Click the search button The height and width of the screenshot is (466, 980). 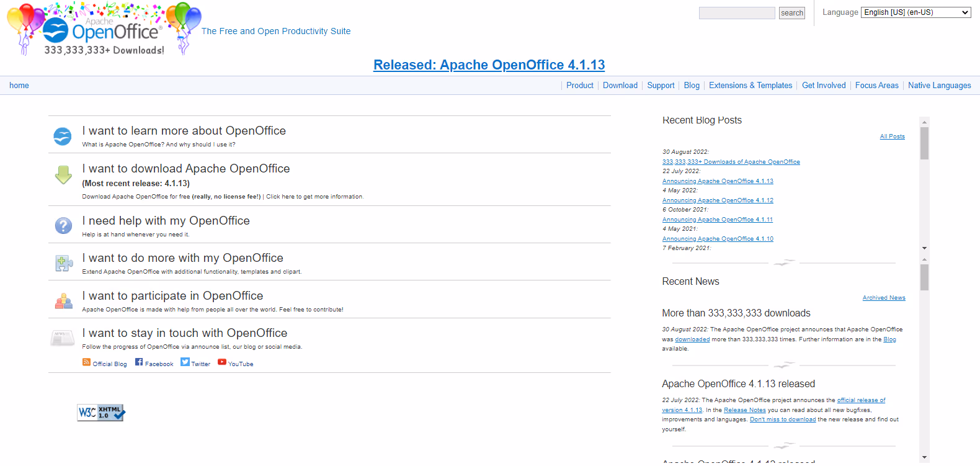click(792, 13)
